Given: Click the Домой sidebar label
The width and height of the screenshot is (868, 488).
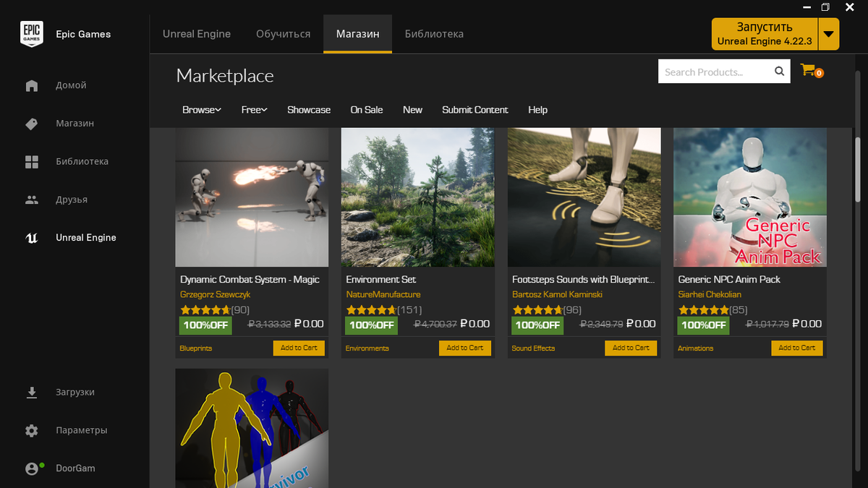Looking at the screenshot, I should (x=71, y=85).
